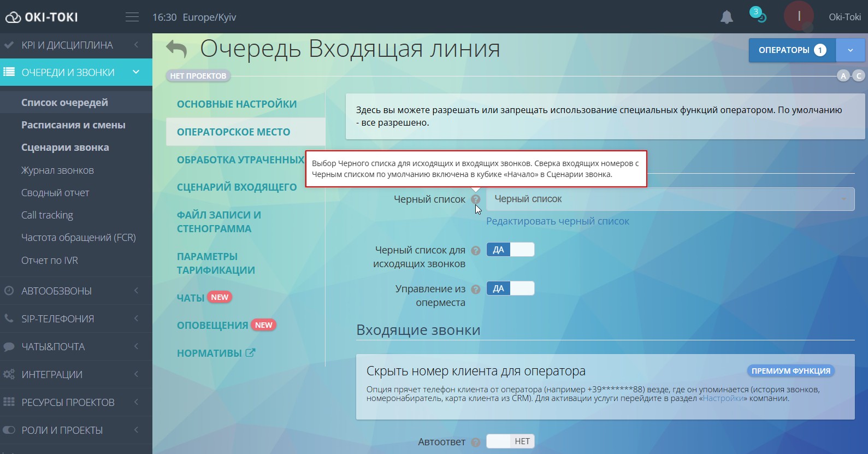The height and width of the screenshot is (454, 868).
Task: Open the НОРМАТИВЫ tab
Action: click(209, 353)
